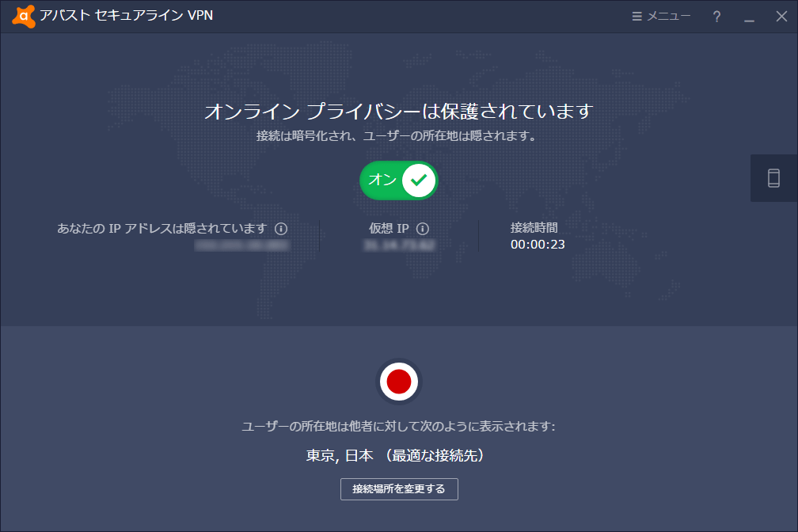Image resolution: width=798 pixels, height=532 pixels.
Task: Click the Avast logo icon in title bar
Action: click(x=24, y=17)
